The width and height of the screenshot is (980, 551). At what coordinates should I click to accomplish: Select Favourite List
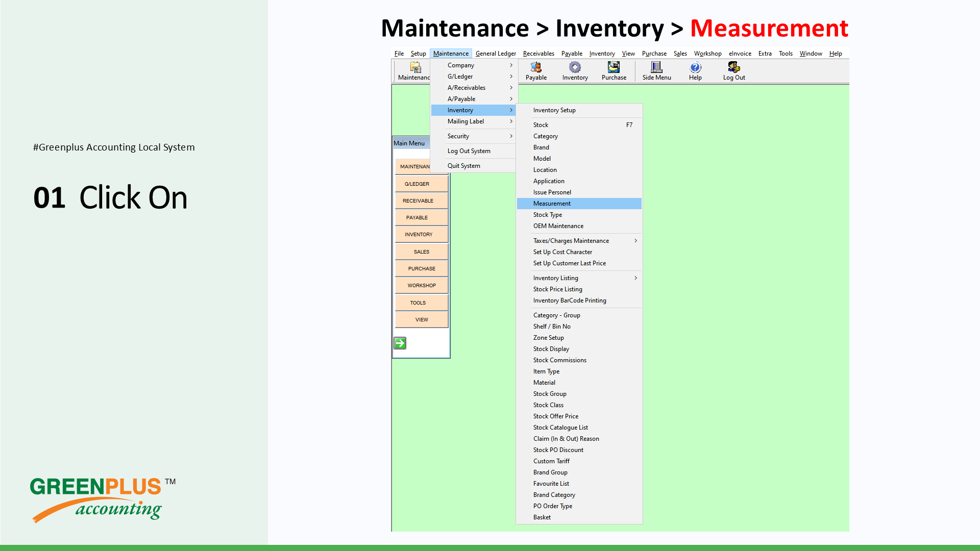(579, 484)
